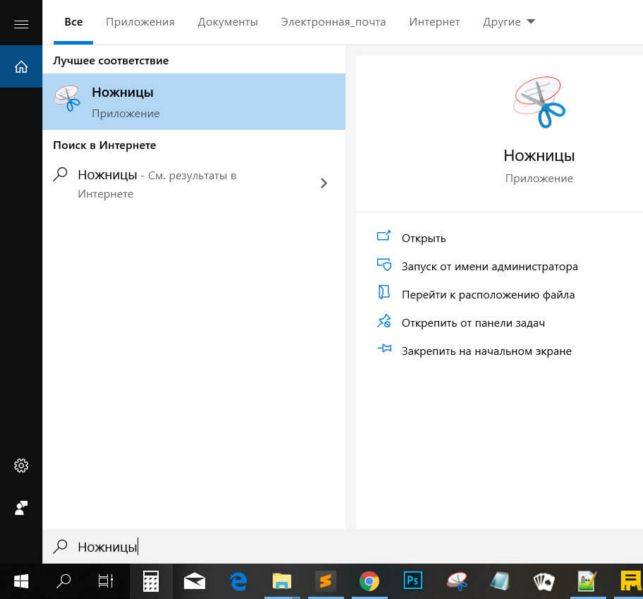
Task: Open Sublime Text from taskbar
Action: point(326,581)
